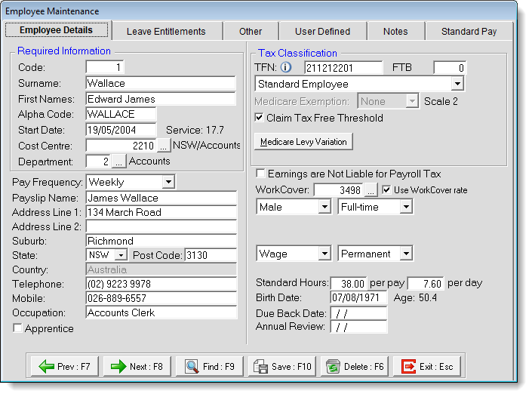Screen dimensions: 532x397
Task: Expand the Pay Frequency dropdown
Action: click(x=168, y=182)
